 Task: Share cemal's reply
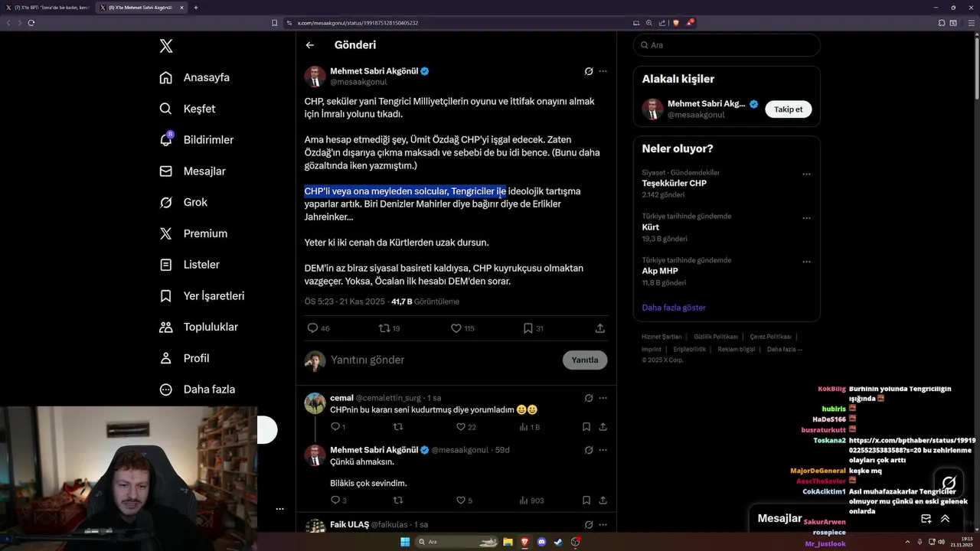(x=603, y=427)
